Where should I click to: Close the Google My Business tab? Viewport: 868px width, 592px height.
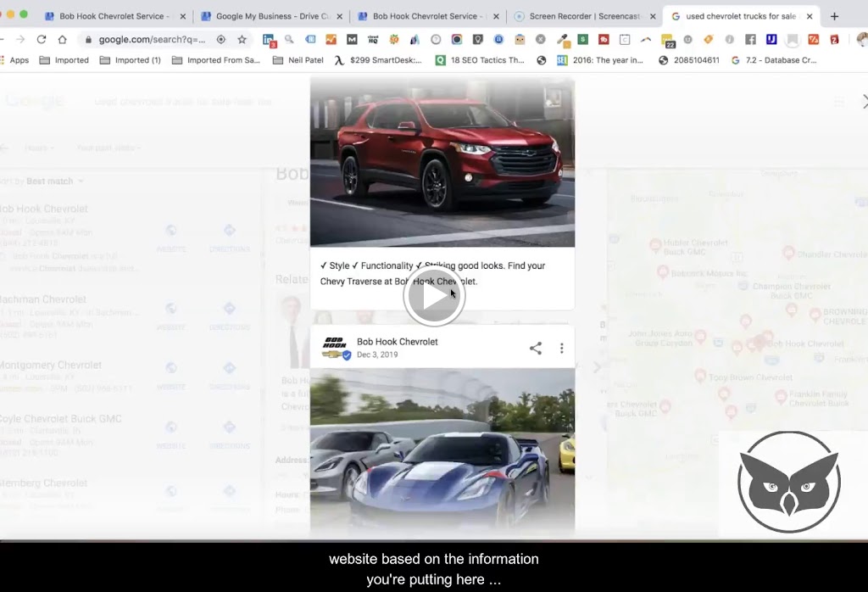point(339,16)
